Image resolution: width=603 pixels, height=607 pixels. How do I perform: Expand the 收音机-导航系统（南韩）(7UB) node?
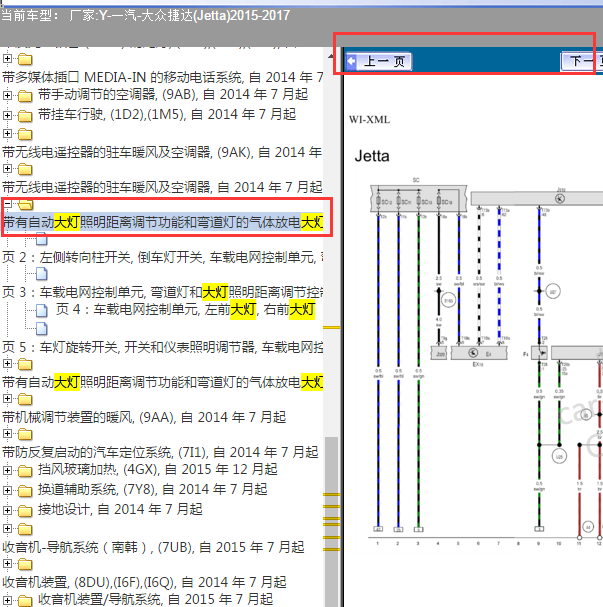pos(7,528)
